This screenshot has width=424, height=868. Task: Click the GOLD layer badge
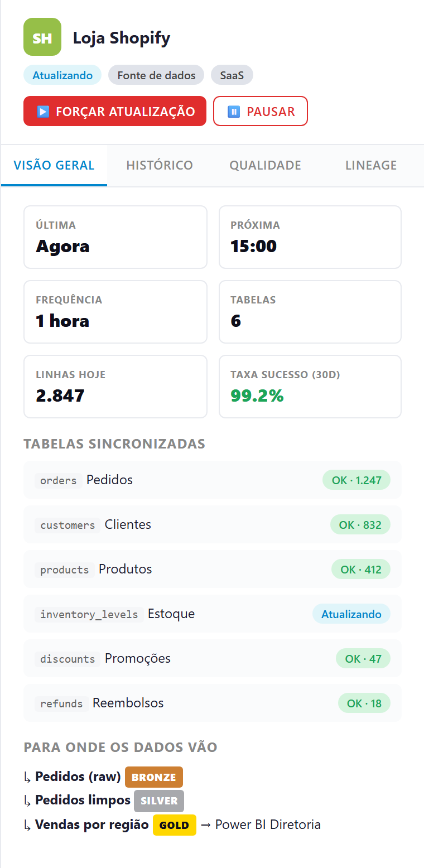tap(175, 825)
